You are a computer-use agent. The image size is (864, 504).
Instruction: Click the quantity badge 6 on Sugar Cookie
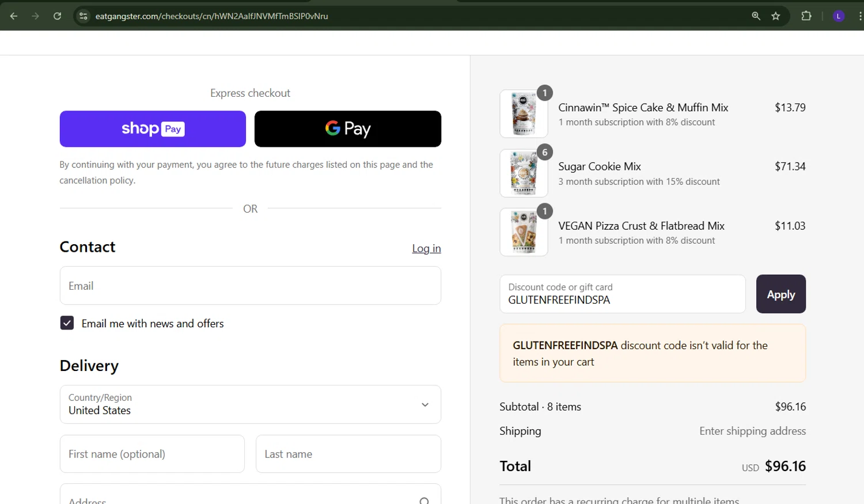[x=545, y=152]
